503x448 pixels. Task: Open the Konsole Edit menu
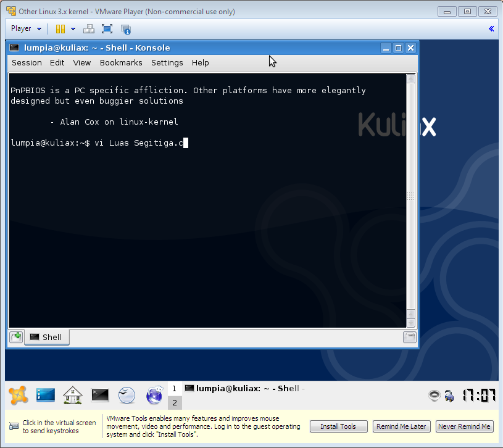pos(57,63)
